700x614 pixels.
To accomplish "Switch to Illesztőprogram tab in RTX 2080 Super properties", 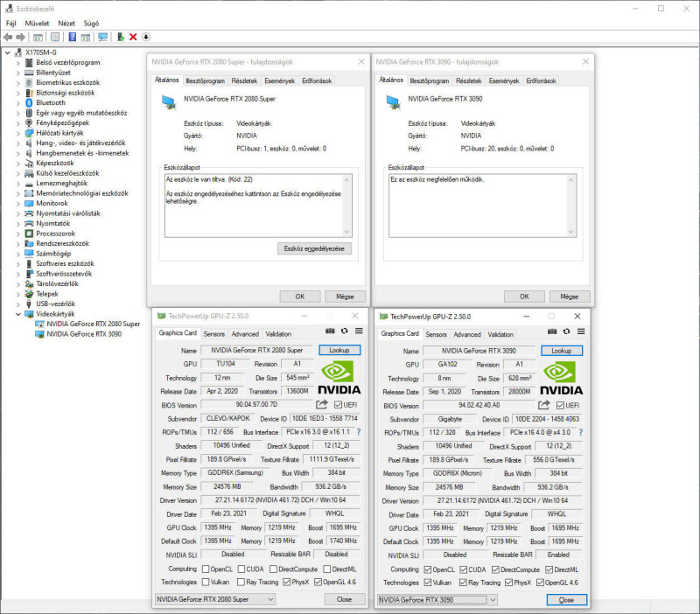I will pos(206,80).
